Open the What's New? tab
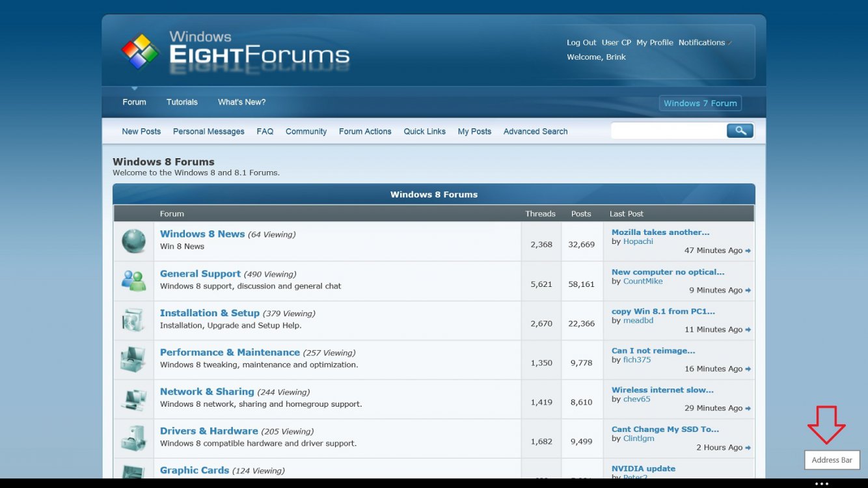Screen dimensions: 868x488 coord(241,102)
